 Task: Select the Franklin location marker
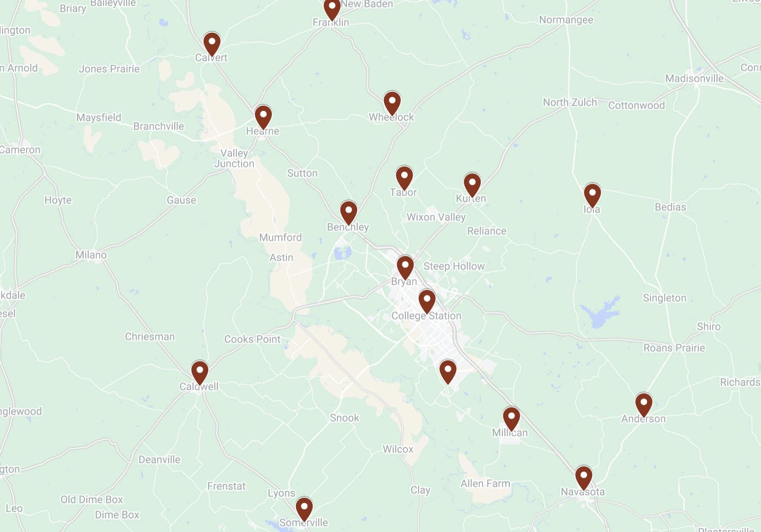pos(332,9)
